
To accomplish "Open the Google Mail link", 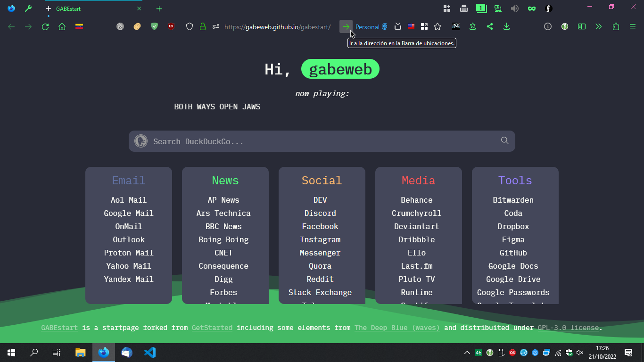I will coord(129,213).
